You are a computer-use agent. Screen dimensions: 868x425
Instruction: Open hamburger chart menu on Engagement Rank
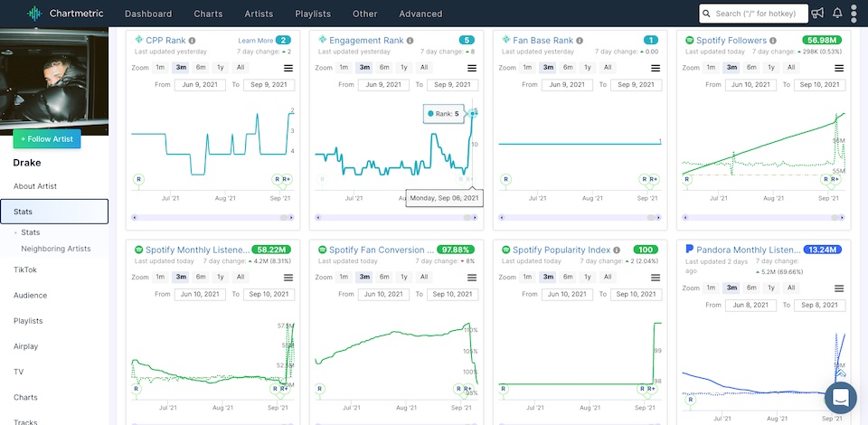[x=472, y=68]
